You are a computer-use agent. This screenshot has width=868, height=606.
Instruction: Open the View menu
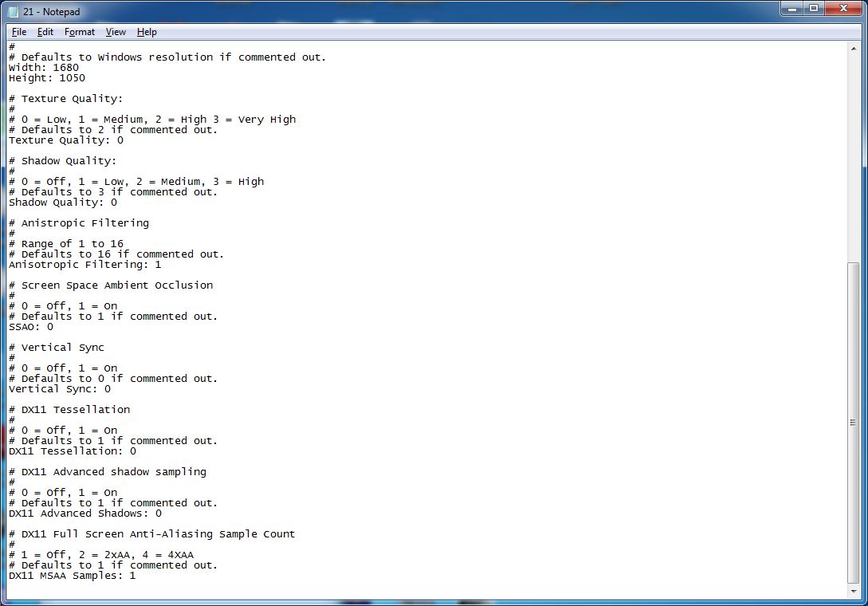click(x=116, y=32)
